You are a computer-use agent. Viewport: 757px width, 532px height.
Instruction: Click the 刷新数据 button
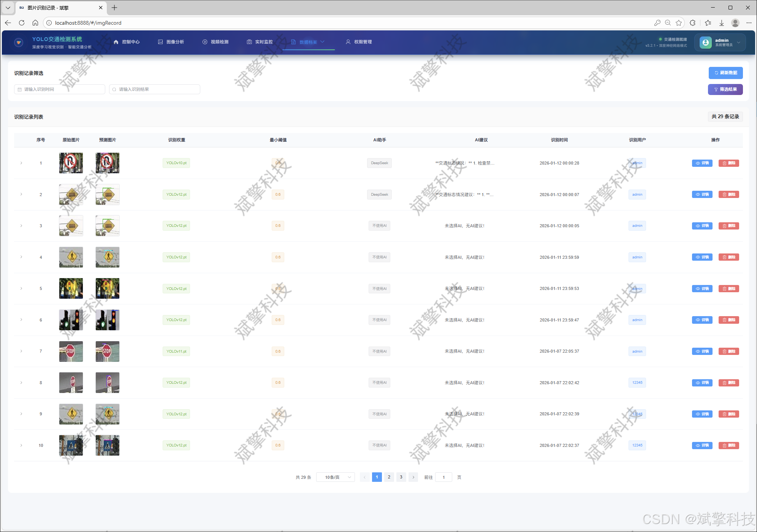point(725,73)
